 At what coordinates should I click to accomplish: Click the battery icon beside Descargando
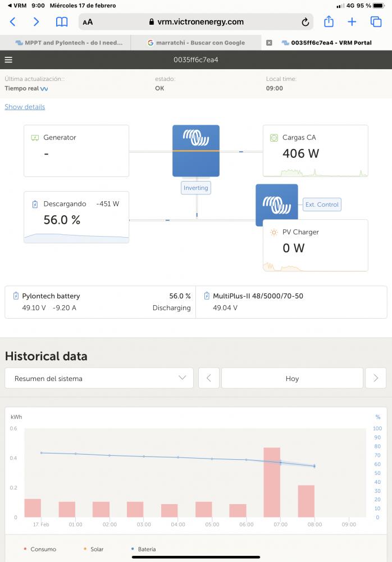click(35, 205)
